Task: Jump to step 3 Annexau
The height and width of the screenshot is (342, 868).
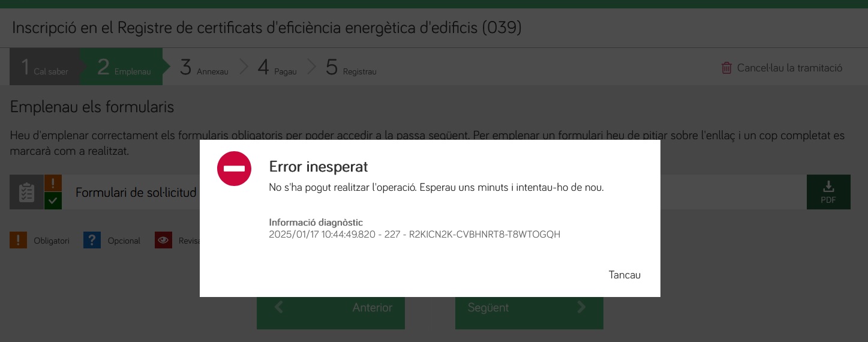Action: pyautogui.click(x=204, y=67)
